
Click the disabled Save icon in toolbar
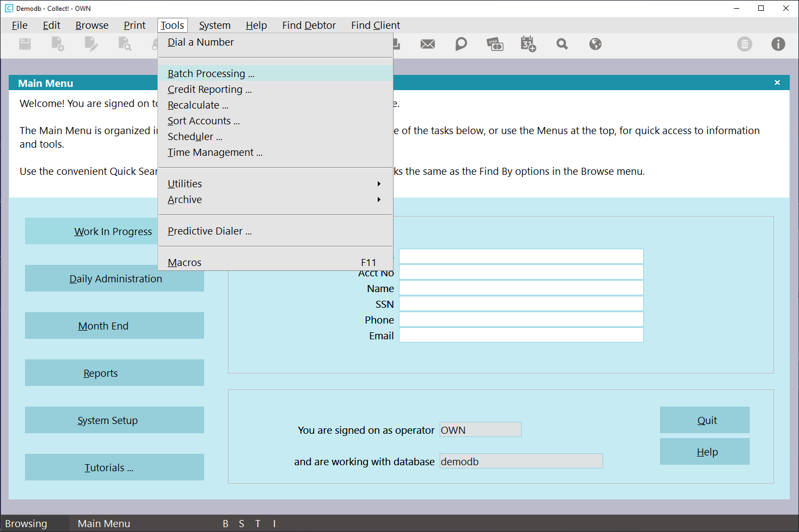[25, 44]
